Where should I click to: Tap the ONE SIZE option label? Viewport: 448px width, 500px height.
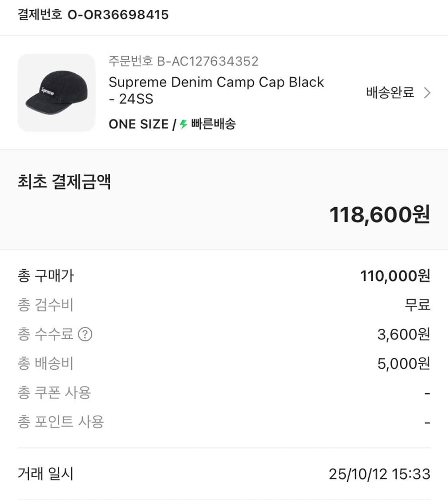[x=138, y=124]
